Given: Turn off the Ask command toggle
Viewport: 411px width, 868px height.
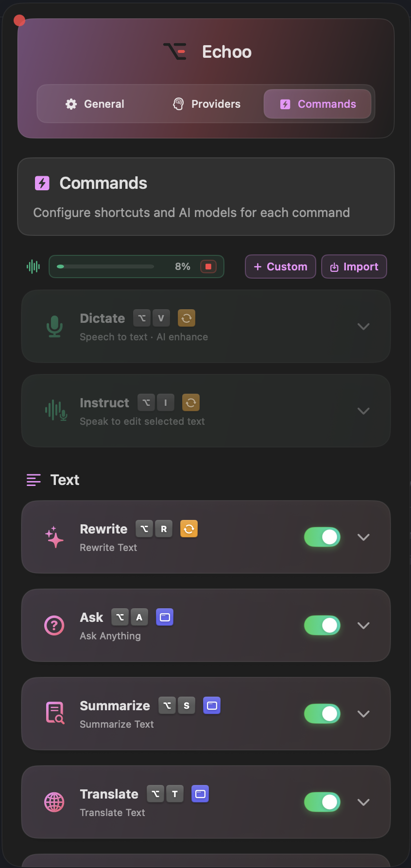Looking at the screenshot, I should click(322, 625).
